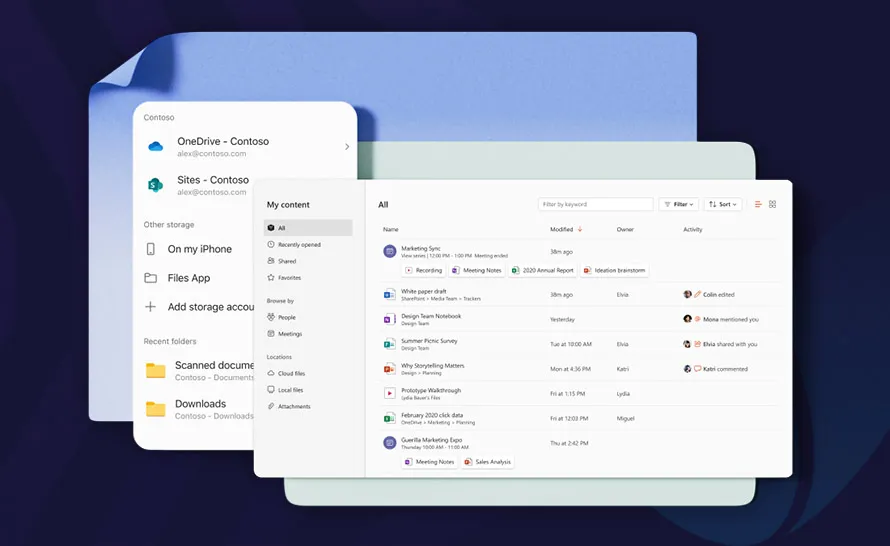Open the Downloads folder icon

coord(156,409)
